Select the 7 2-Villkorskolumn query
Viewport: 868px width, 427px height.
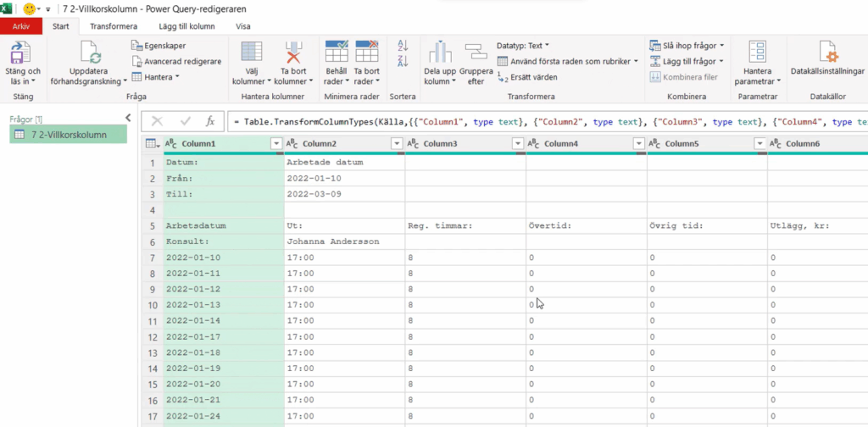[x=68, y=135]
